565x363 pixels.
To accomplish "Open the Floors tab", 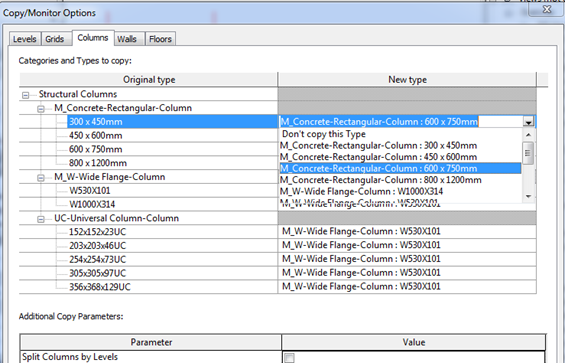I will pyautogui.click(x=160, y=39).
